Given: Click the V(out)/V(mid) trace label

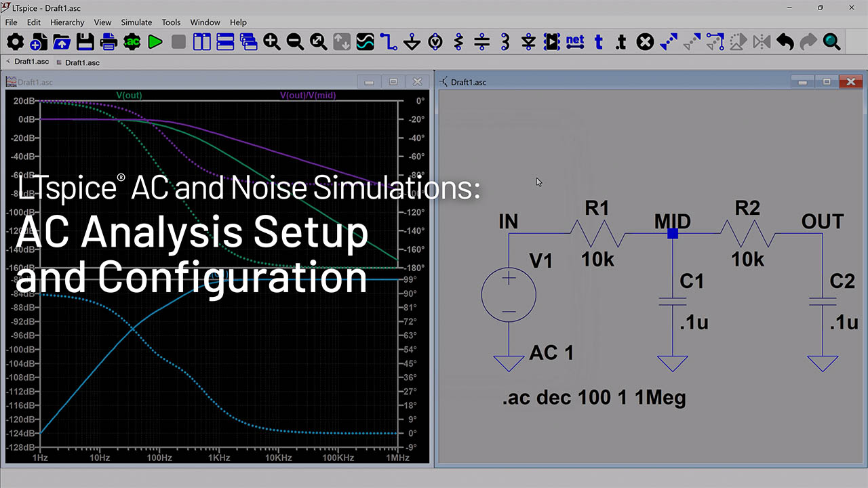Looking at the screenshot, I should point(308,96).
